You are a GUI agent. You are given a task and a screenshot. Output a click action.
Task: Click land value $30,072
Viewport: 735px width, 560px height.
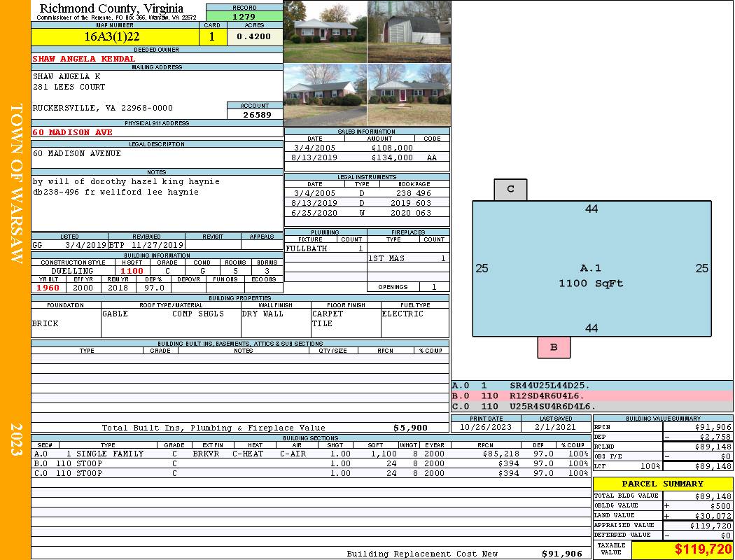point(713,516)
